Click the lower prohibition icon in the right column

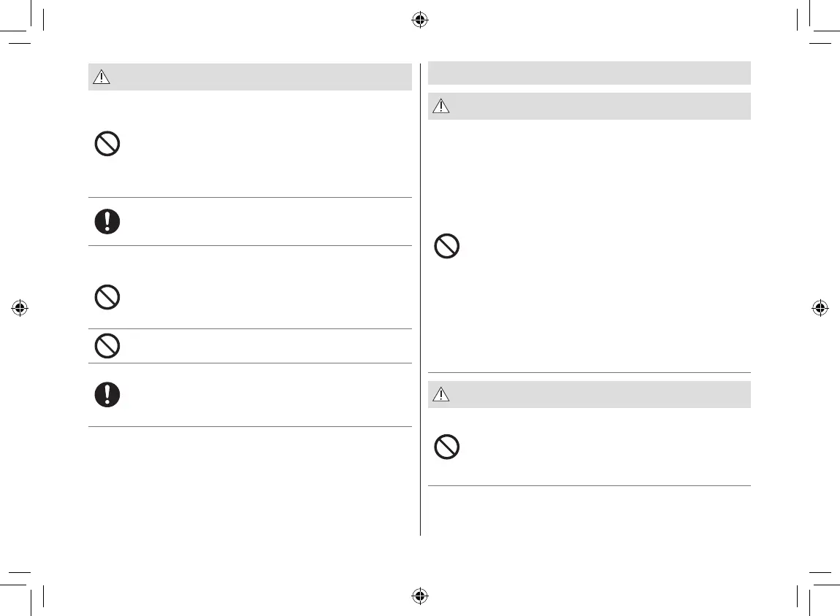446,447
